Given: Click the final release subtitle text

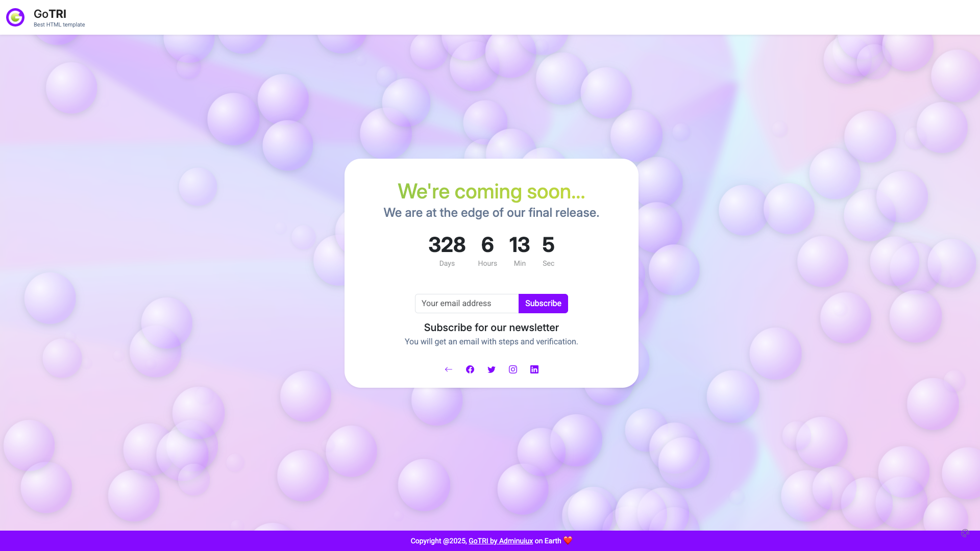Looking at the screenshot, I should [491, 213].
